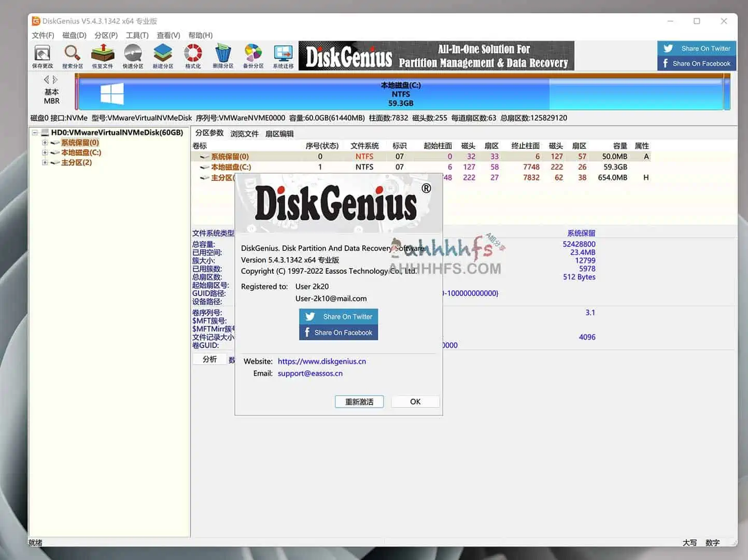This screenshot has height=560, width=748.
Task: Select the Format (格式化) toolbar icon
Action: tap(193, 56)
